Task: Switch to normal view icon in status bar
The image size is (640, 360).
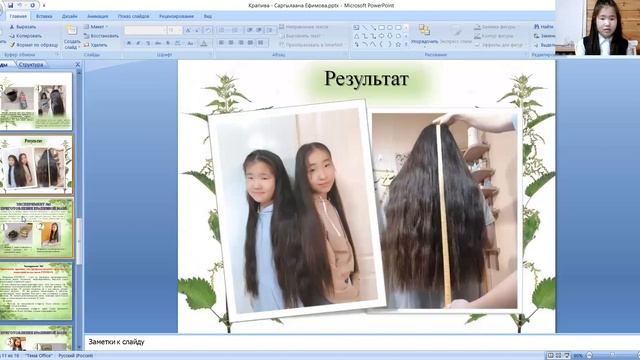Action: tap(550, 356)
